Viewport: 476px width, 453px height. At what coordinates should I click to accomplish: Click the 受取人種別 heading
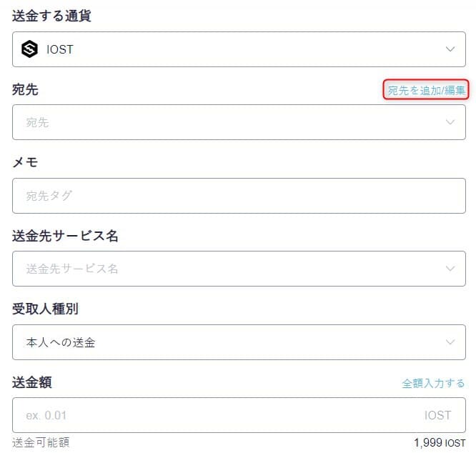tap(45, 309)
